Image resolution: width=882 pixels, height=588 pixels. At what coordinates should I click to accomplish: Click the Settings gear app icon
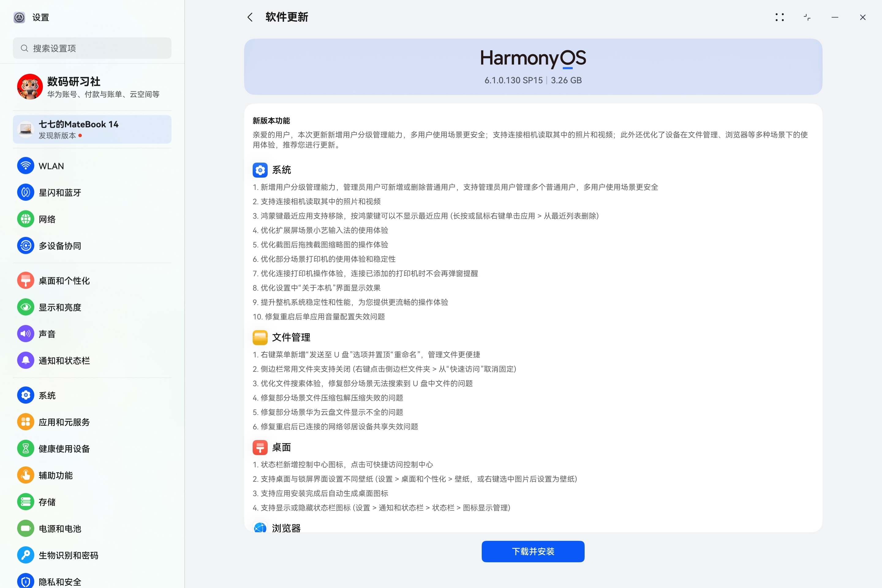point(19,17)
